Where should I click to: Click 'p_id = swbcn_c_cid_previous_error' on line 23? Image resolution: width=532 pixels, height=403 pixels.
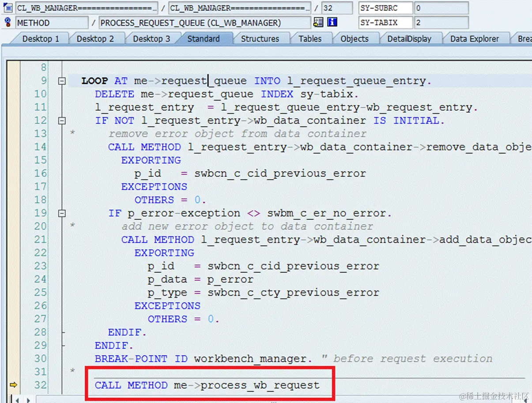tap(264, 266)
